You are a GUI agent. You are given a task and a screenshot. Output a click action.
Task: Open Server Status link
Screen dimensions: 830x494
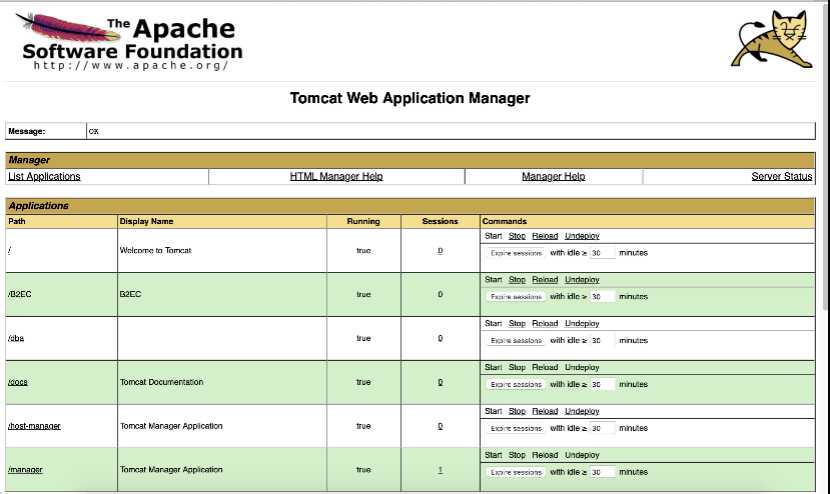(x=782, y=176)
